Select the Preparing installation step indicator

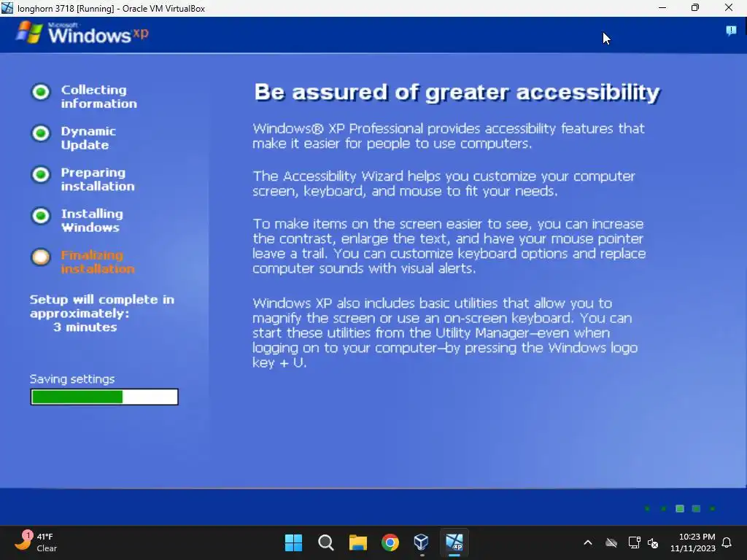[41, 174]
